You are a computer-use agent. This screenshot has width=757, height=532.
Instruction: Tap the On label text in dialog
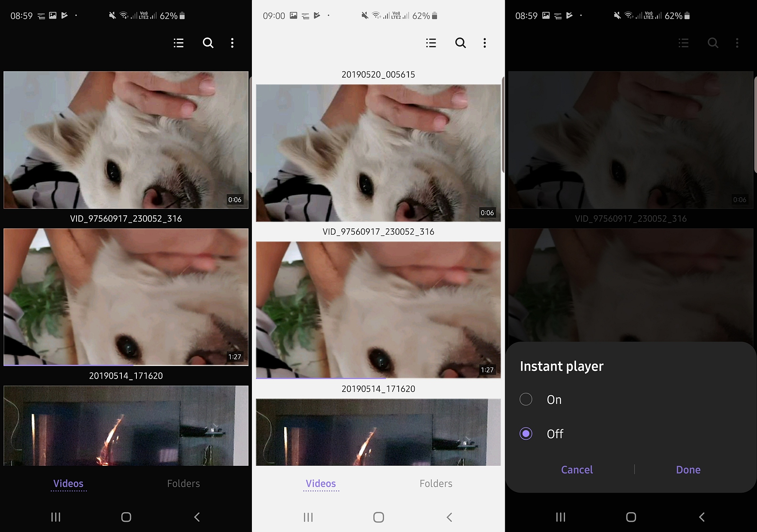554,399
